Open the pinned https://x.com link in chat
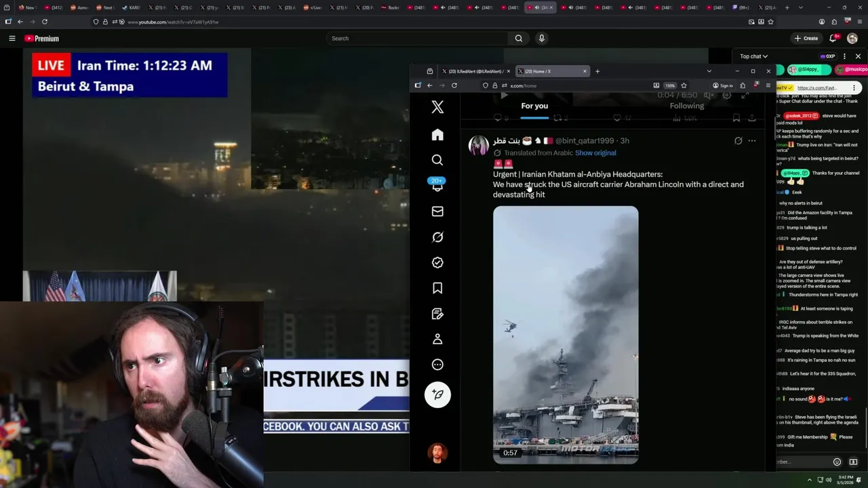The height and width of the screenshot is (488, 868). tap(817, 88)
